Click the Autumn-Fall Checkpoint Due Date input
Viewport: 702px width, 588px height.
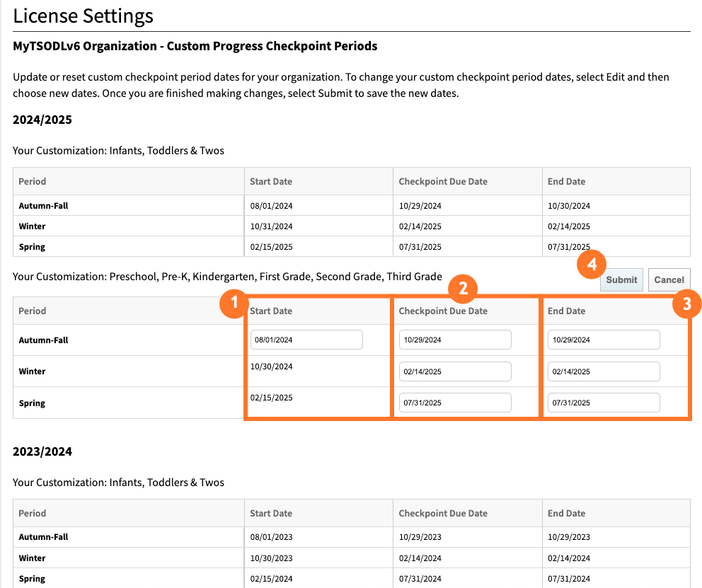(454, 340)
